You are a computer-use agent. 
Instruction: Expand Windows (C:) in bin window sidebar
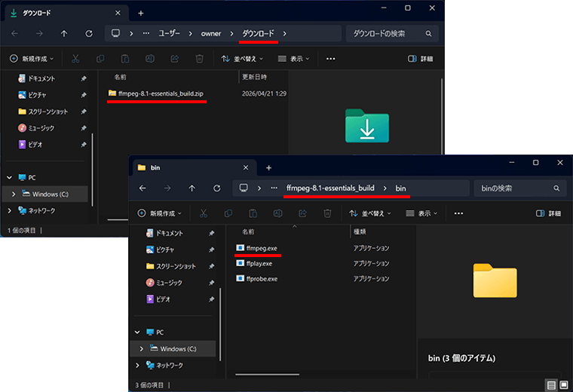[x=142, y=349]
